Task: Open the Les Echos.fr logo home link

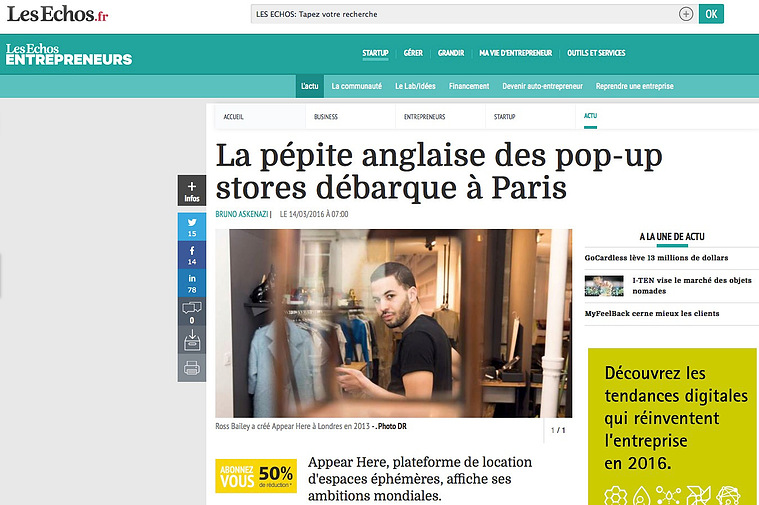Action: pos(58,14)
